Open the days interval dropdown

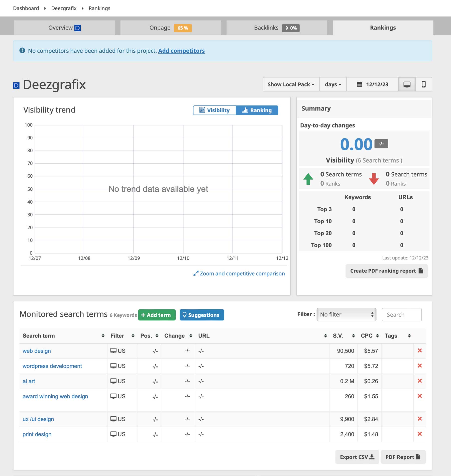(x=333, y=84)
